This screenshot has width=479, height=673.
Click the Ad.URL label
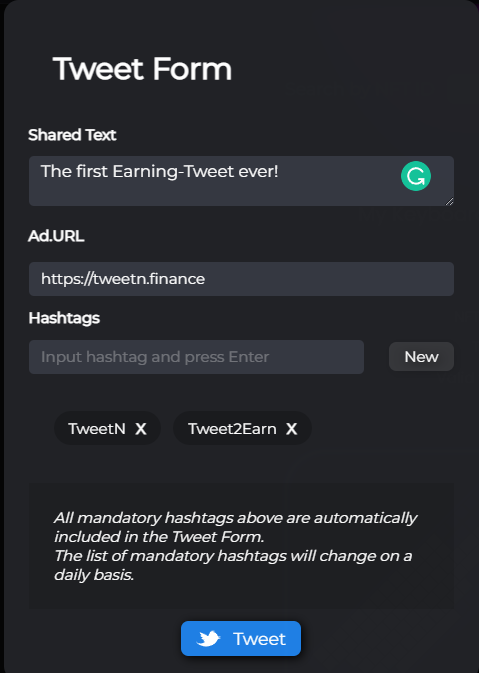click(56, 236)
